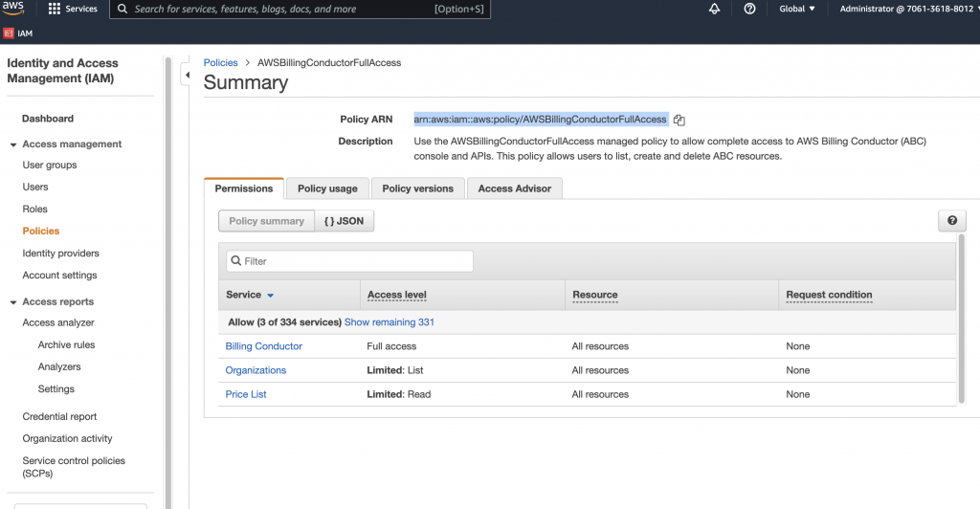
Task: Click the AWS logo home icon
Action: 13,9
